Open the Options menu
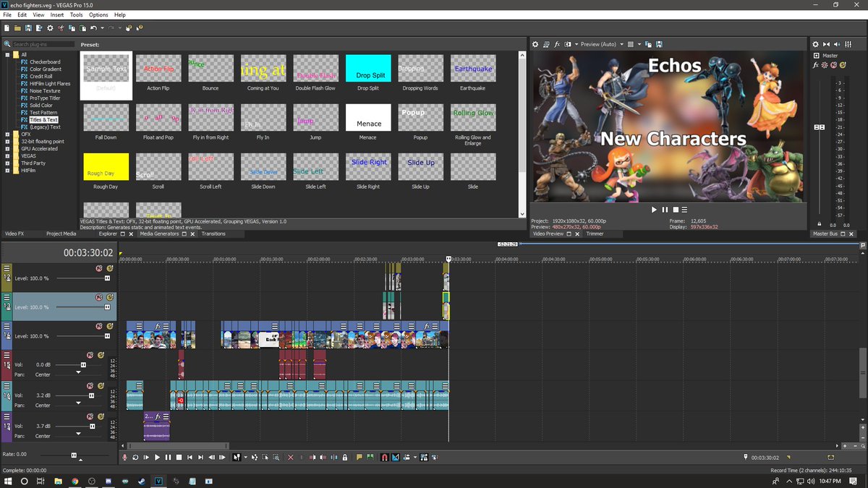The image size is (868, 488). click(x=98, y=14)
